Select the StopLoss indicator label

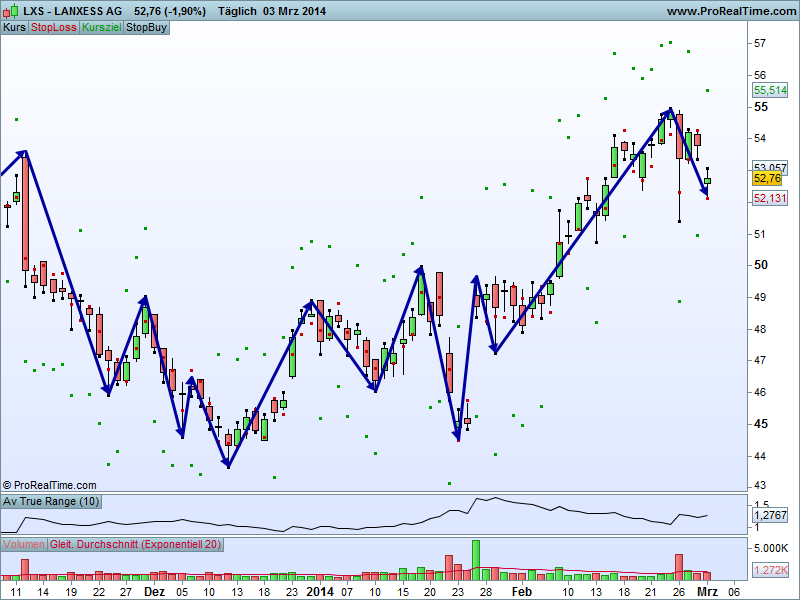[x=53, y=27]
